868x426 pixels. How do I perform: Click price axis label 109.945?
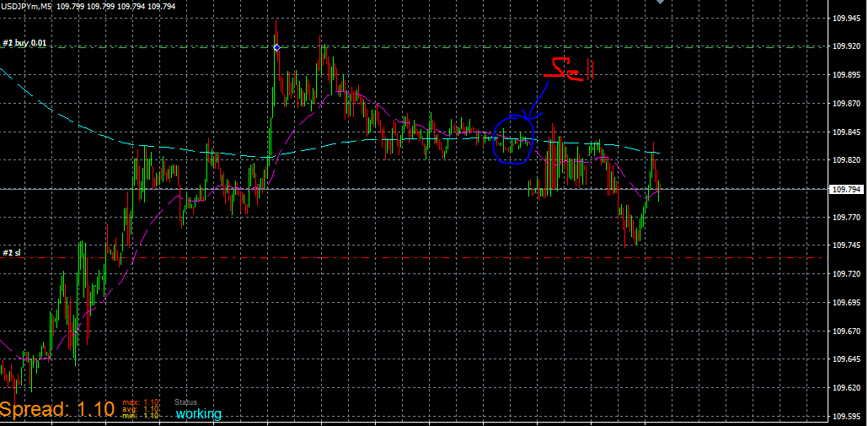(x=846, y=19)
